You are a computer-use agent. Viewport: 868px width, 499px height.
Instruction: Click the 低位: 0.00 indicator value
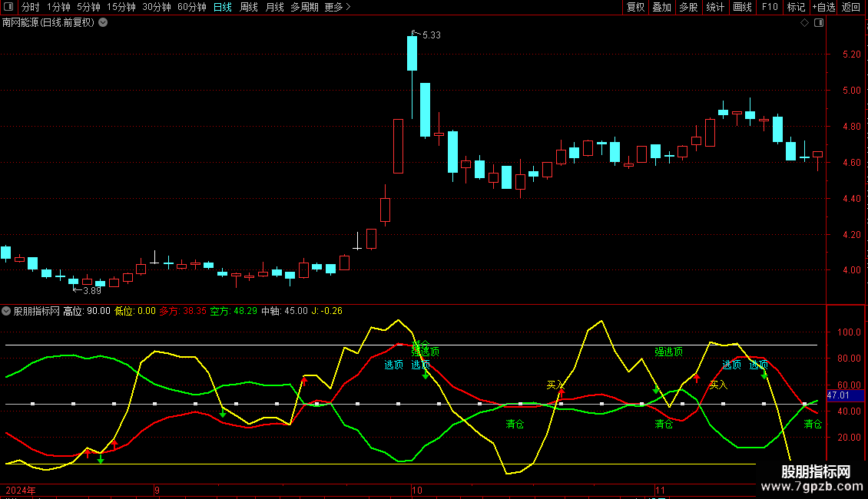tap(135, 311)
